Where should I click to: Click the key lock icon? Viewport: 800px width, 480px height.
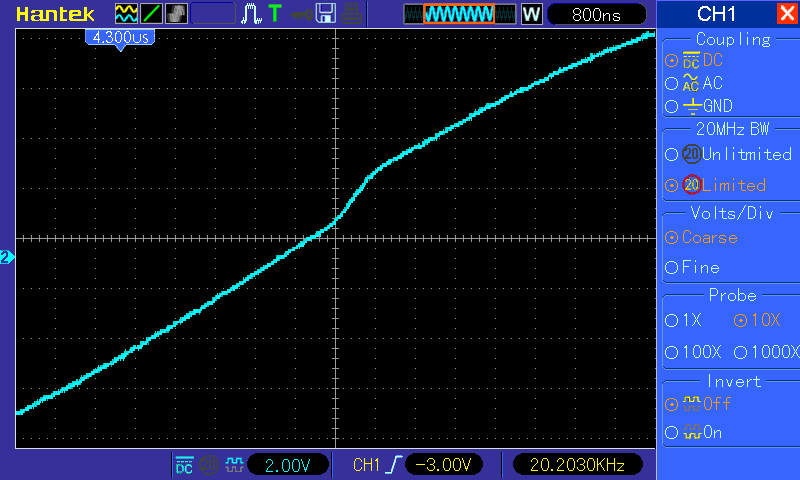click(x=302, y=14)
